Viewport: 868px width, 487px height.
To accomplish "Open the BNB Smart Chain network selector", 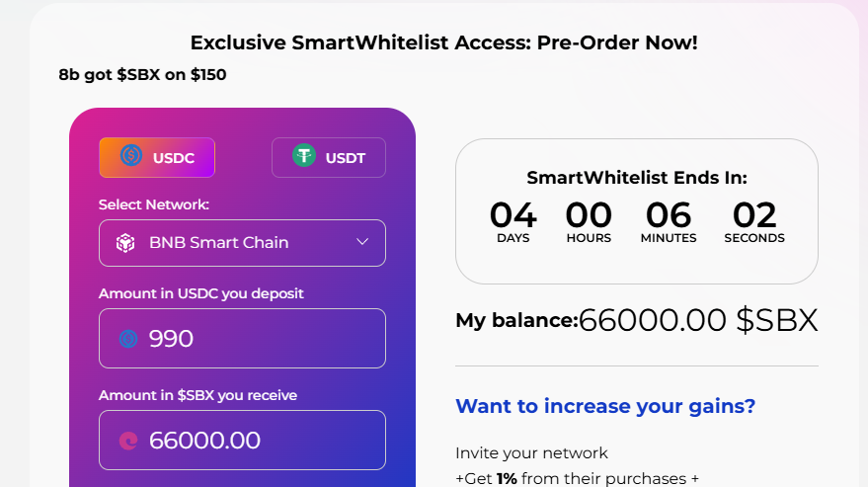I will point(243,243).
